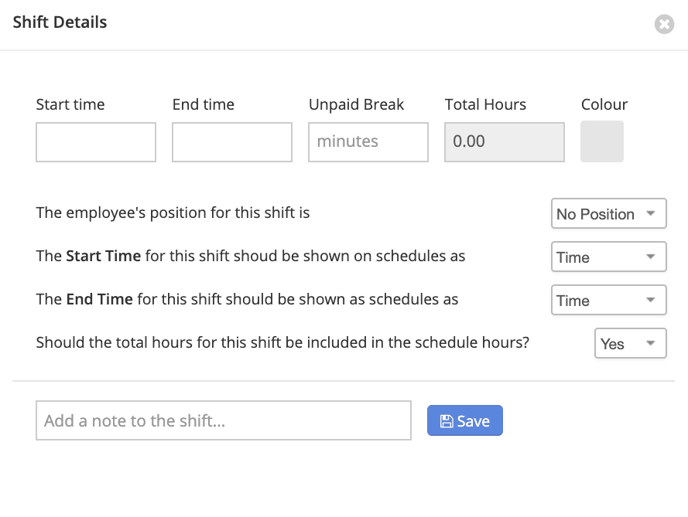
Task: Click the employee's position sentence text
Action: click(x=173, y=213)
